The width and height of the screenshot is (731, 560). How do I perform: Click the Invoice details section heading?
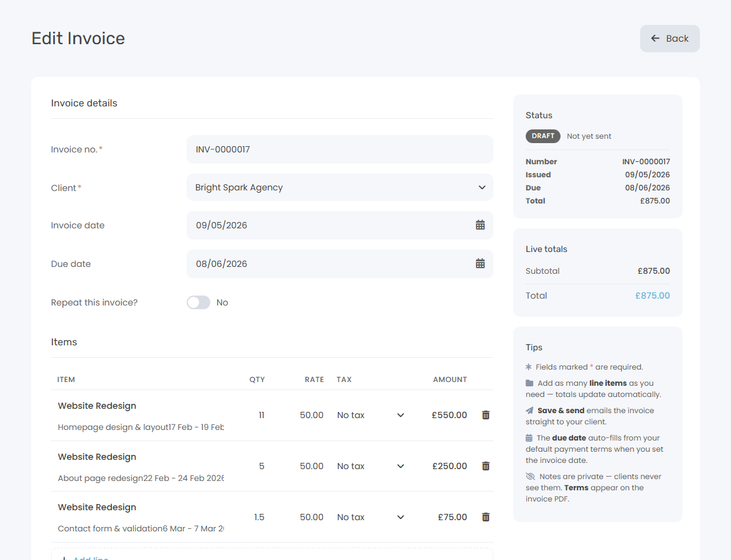(x=84, y=103)
